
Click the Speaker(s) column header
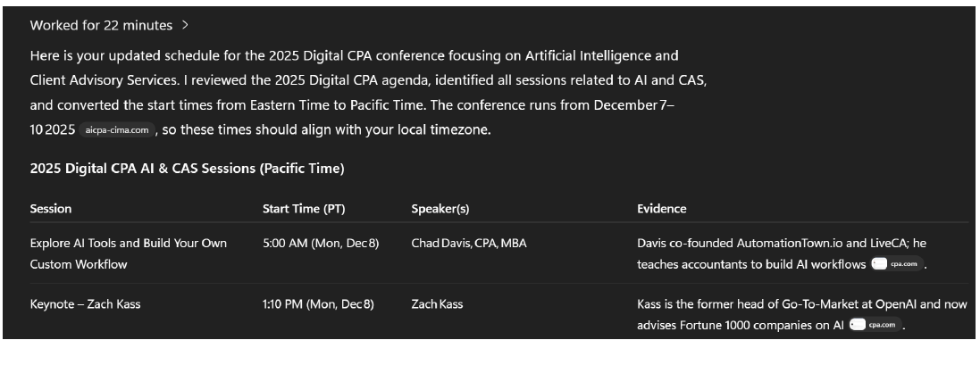(x=440, y=209)
